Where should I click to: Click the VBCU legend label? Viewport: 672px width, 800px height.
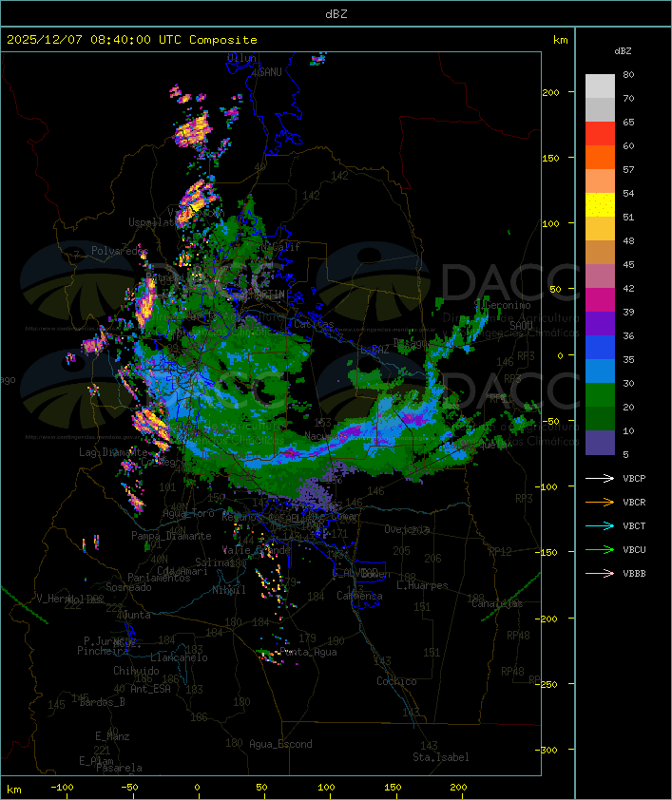click(x=634, y=549)
